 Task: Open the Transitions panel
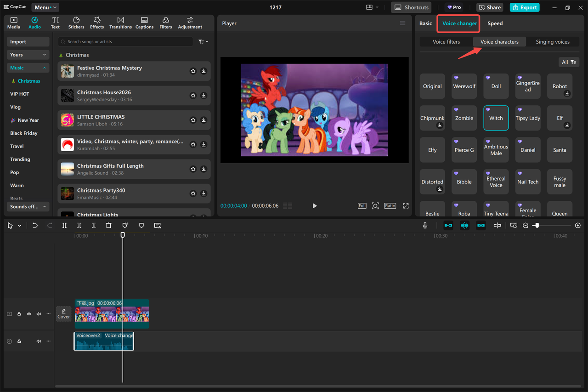coord(120,23)
